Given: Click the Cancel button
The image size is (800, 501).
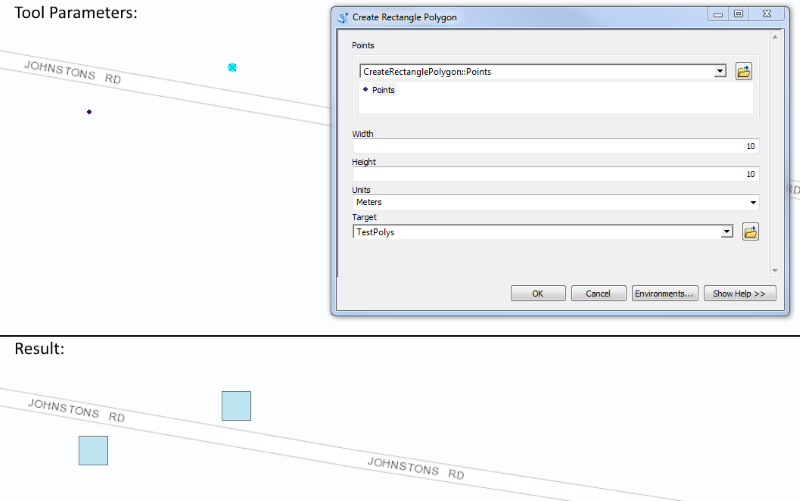Looking at the screenshot, I should (x=598, y=293).
